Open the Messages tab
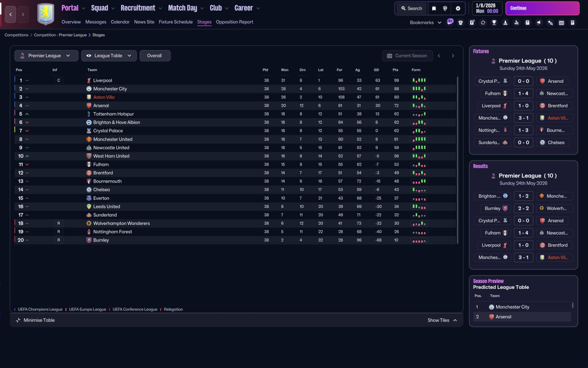The height and width of the screenshot is (368, 588). pos(96,22)
